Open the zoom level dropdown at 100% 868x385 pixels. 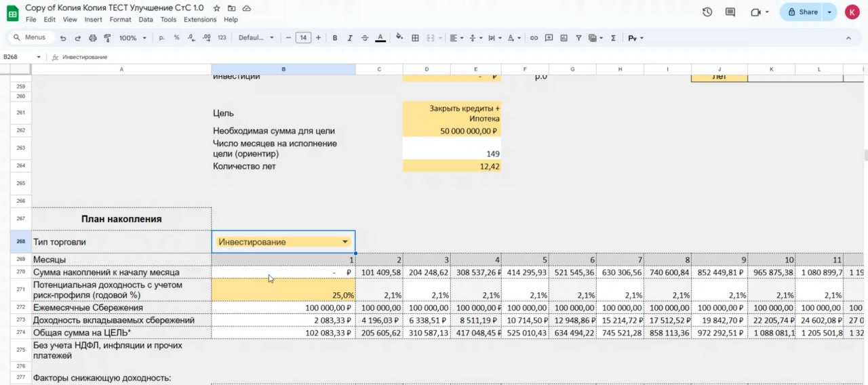pyautogui.click(x=132, y=38)
